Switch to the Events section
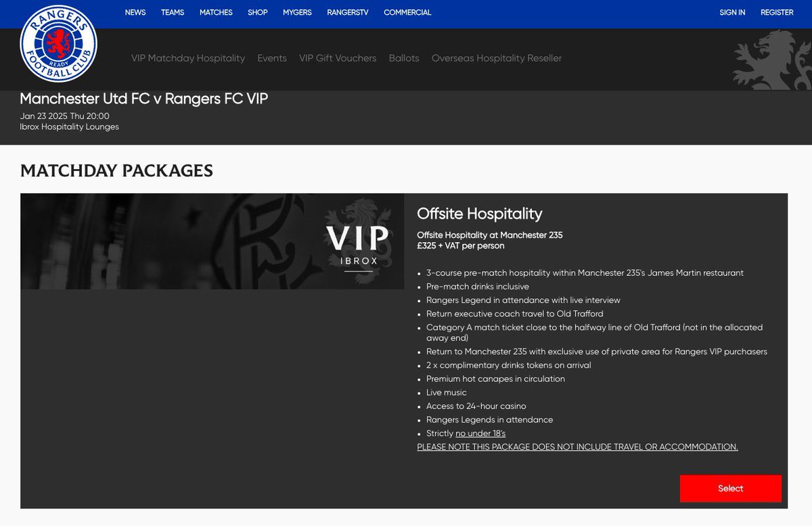The width and height of the screenshot is (812, 526). coord(272,58)
